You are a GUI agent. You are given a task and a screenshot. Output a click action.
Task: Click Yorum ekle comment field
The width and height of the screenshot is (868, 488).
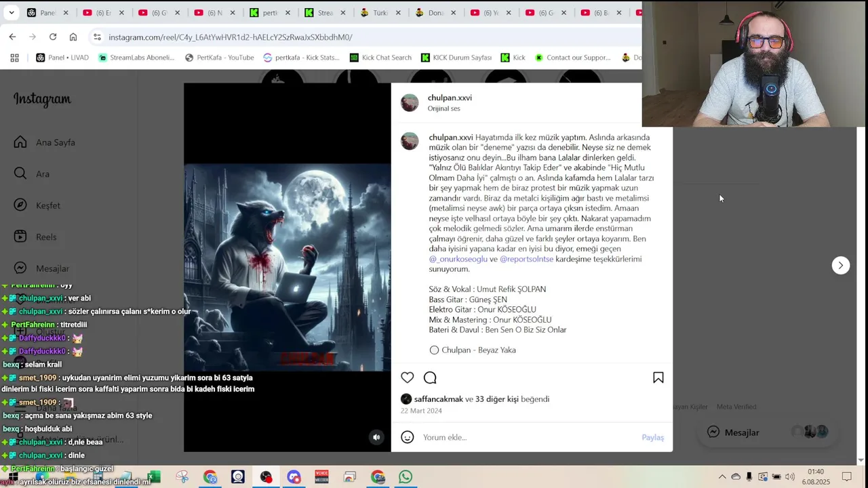point(529,437)
